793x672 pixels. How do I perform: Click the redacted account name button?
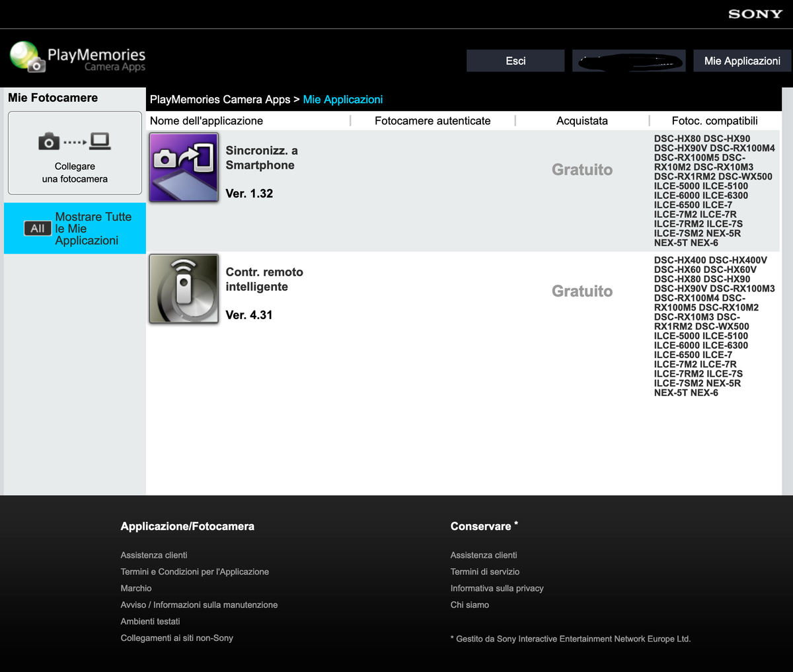coord(628,61)
